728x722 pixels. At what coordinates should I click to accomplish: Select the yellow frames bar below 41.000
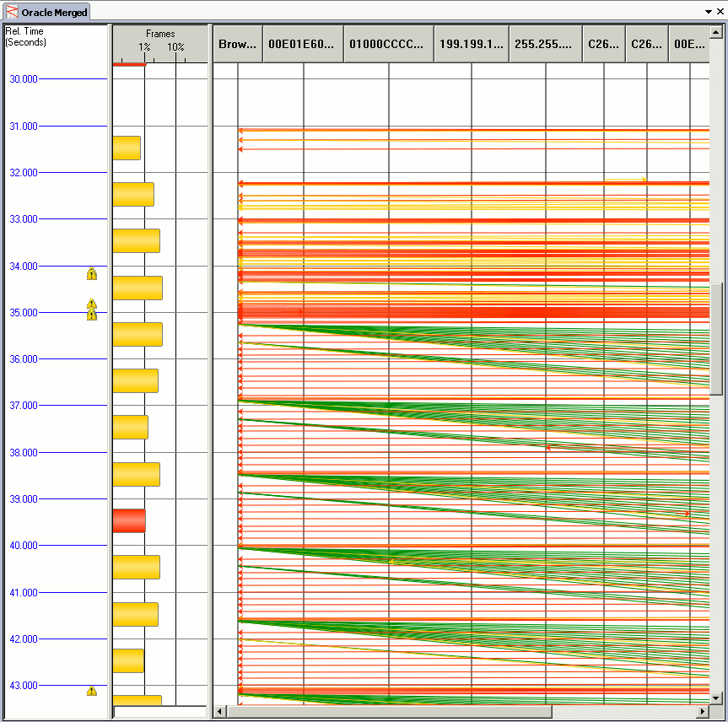click(x=135, y=614)
